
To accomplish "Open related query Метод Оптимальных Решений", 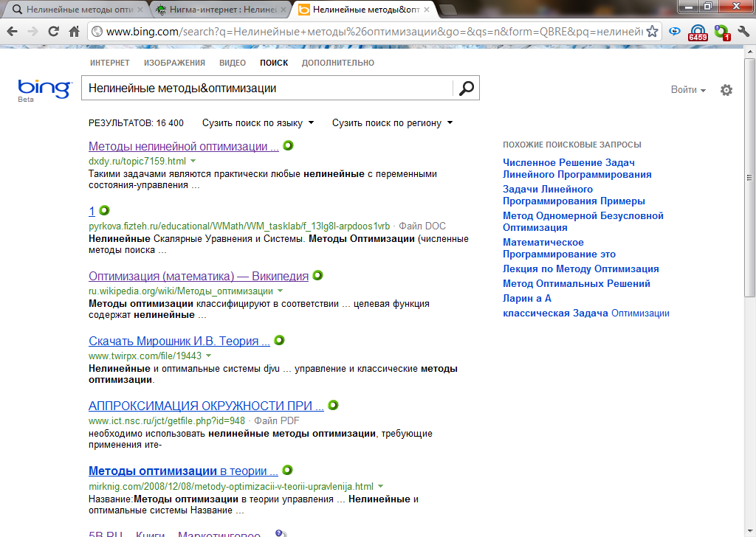I will 576,284.
